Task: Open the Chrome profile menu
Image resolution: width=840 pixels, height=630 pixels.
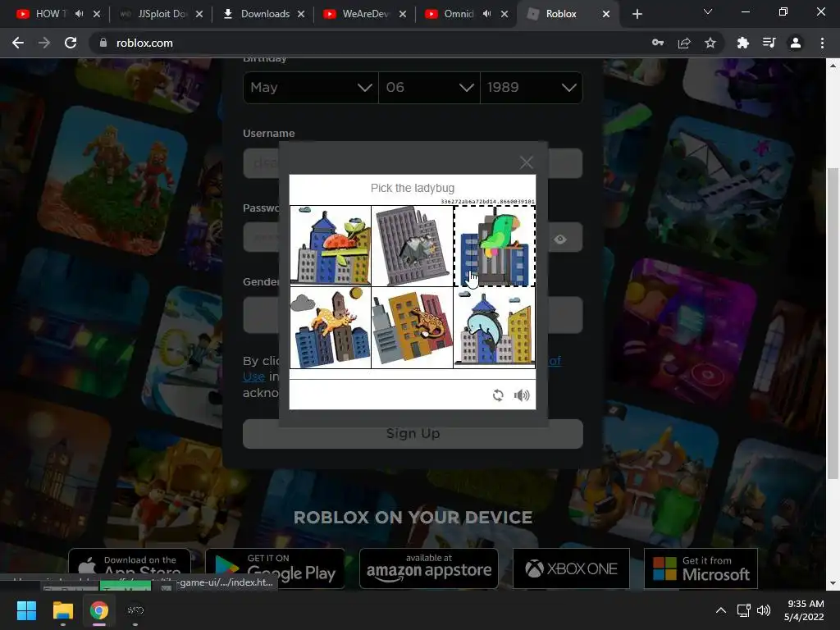Action: [796, 43]
